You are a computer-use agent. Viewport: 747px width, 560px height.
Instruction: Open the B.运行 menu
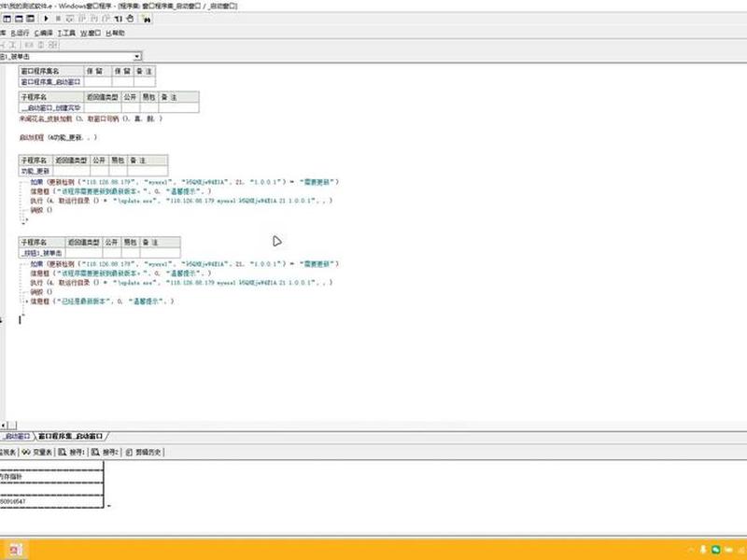(x=20, y=33)
